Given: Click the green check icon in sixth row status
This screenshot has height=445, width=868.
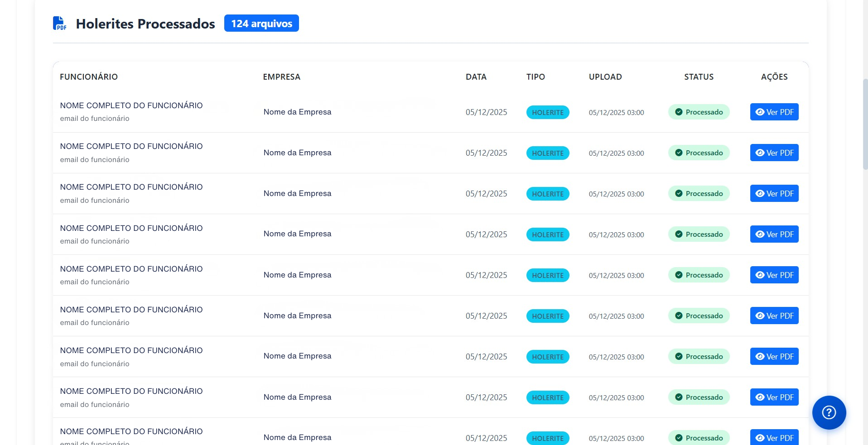Looking at the screenshot, I should click(x=679, y=316).
